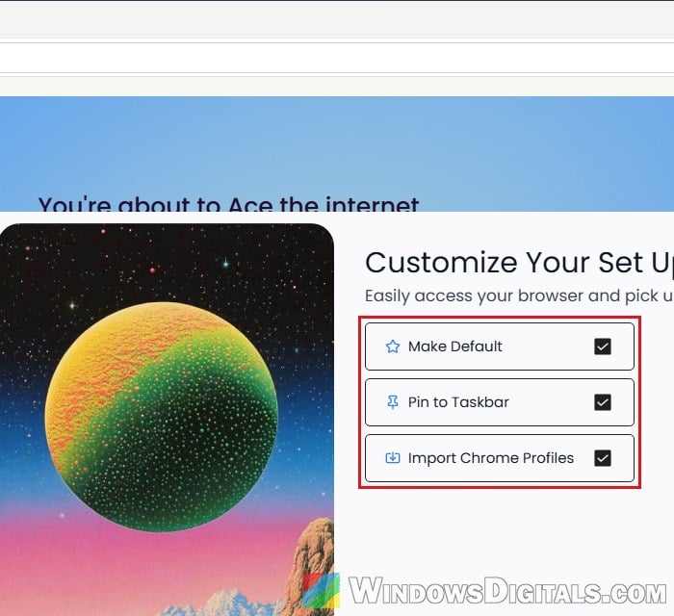This screenshot has width=674, height=616.
Task: Select the Import Chrome Profiles label text
Action: (491, 458)
